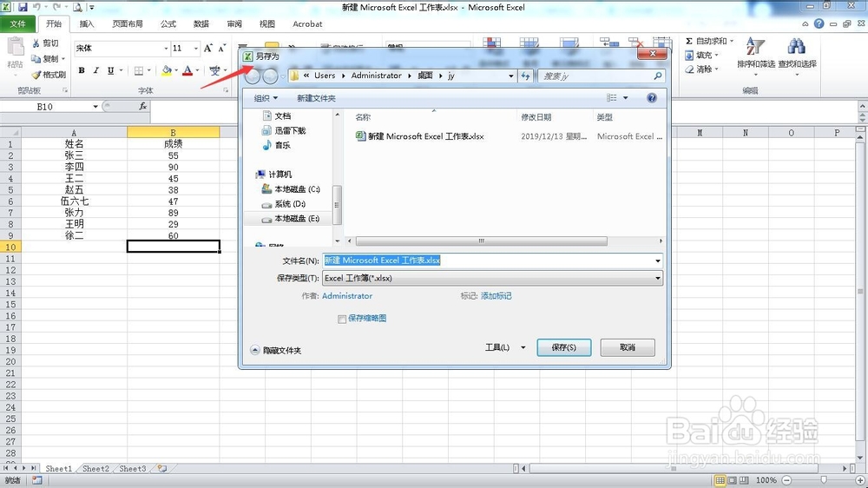Expand the file name (文件名) dropdown arrow
868x488 pixels.
click(658, 260)
